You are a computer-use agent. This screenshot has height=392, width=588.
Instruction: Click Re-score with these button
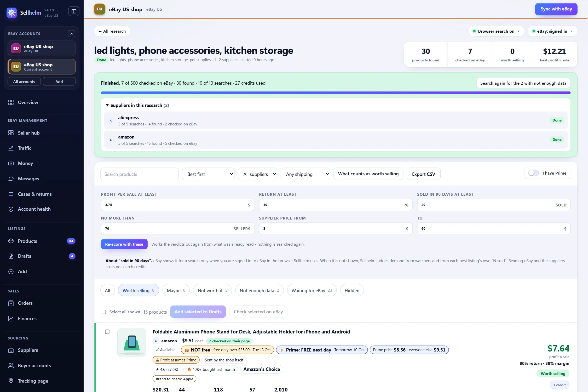[124, 244]
